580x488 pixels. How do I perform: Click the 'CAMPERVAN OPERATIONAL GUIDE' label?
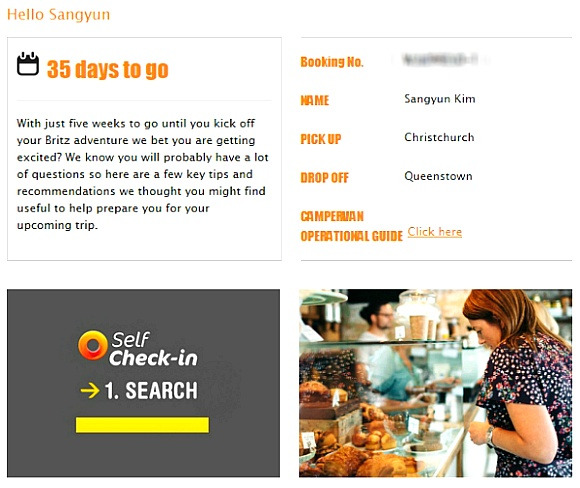click(x=351, y=226)
